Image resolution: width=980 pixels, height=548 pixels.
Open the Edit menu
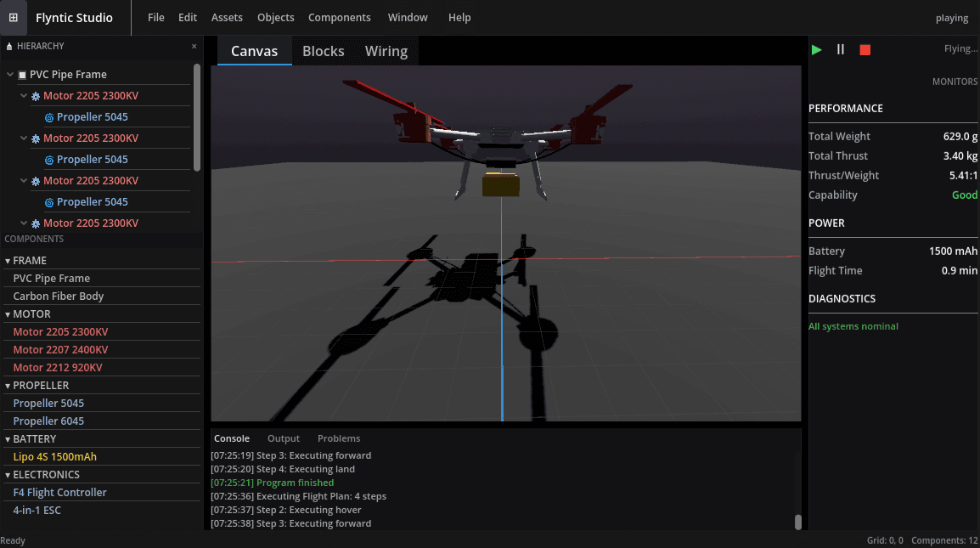click(188, 18)
